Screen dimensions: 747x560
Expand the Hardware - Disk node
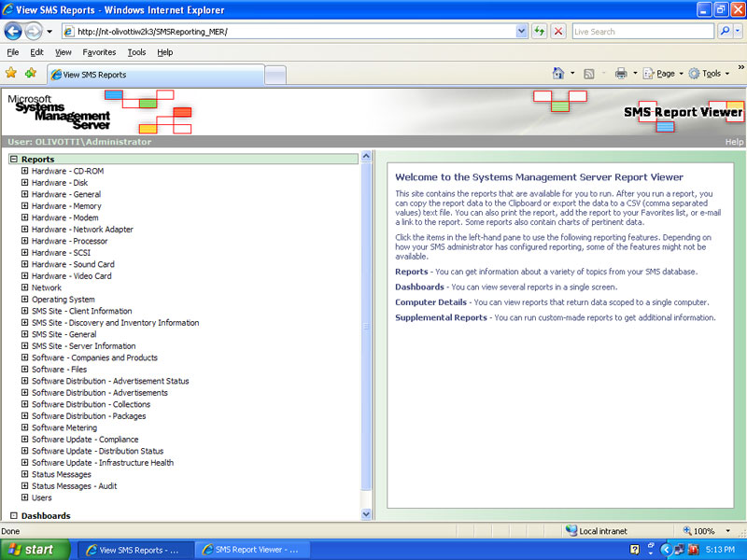coord(25,182)
